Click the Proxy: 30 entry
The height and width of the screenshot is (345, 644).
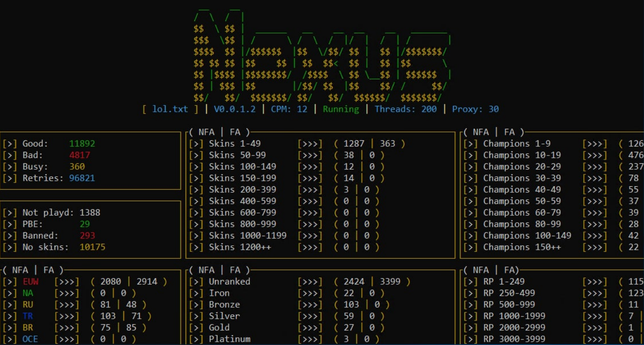pos(476,109)
